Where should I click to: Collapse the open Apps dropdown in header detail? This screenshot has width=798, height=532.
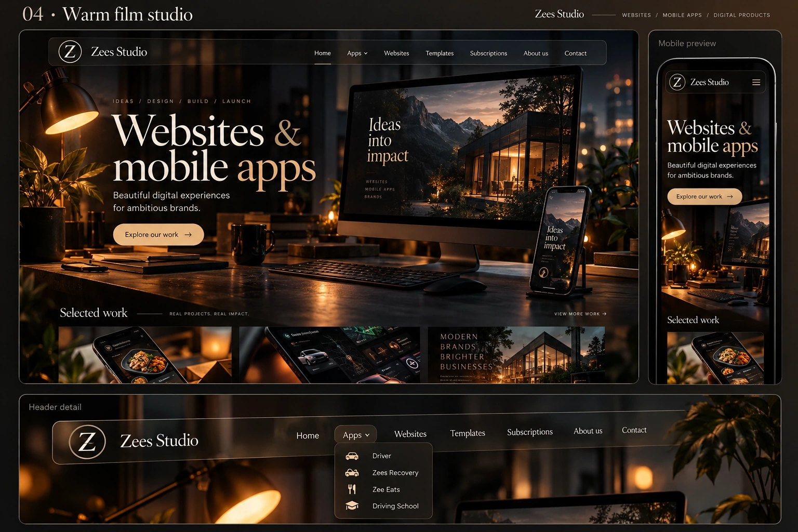click(x=356, y=435)
